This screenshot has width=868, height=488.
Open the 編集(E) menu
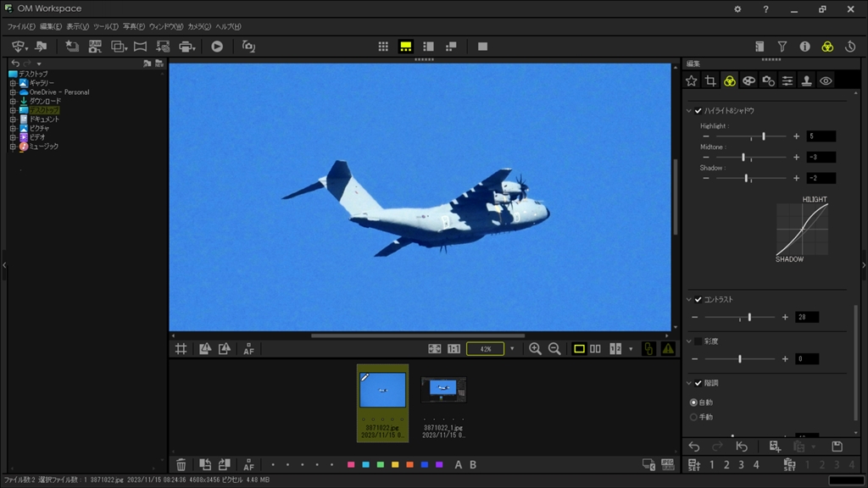pyautogui.click(x=50, y=26)
